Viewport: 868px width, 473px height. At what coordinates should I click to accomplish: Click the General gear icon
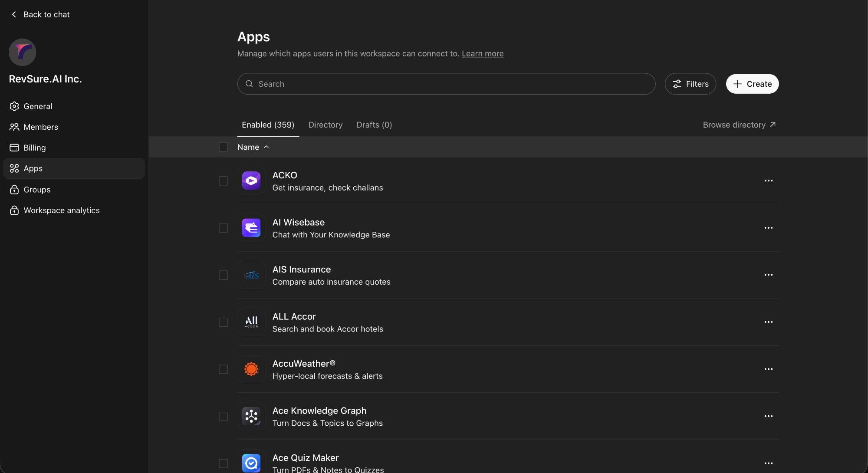click(14, 106)
